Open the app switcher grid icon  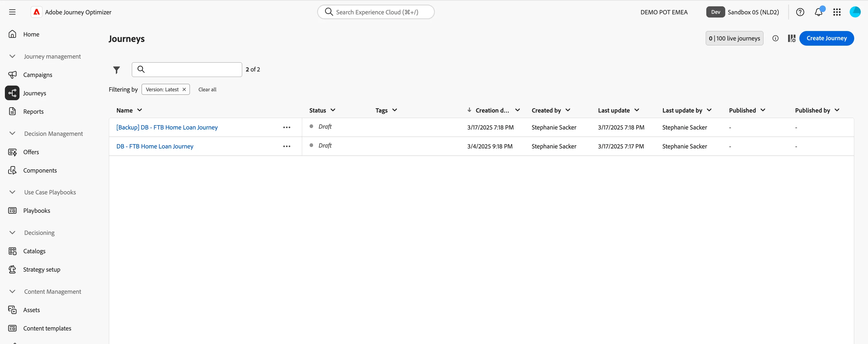(837, 12)
